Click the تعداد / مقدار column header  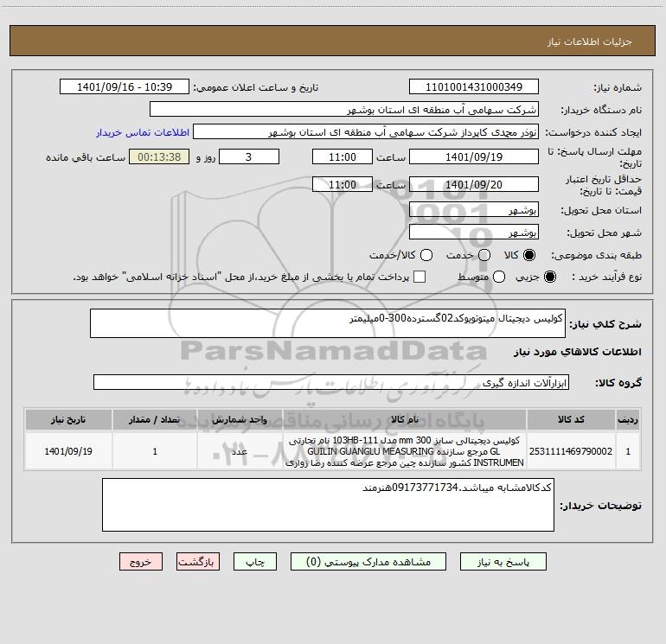click(x=155, y=419)
